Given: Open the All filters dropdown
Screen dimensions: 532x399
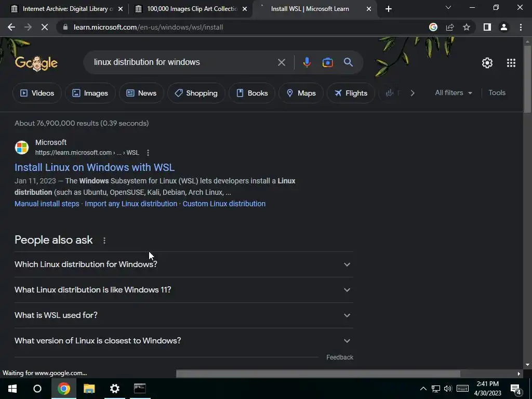Looking at the screenshot, I should [454, 92].
